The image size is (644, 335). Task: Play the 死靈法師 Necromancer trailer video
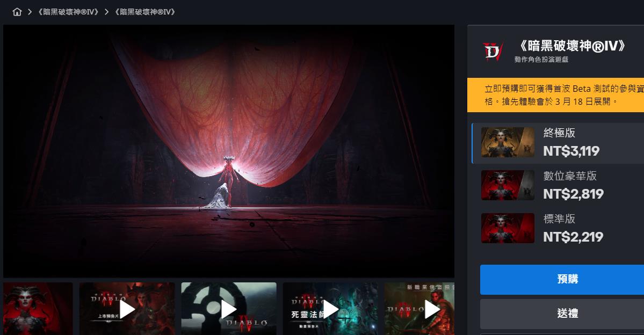[x=330, y=309]
